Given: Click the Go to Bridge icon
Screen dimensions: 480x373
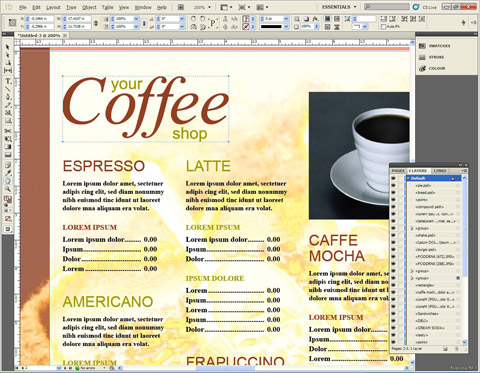Looking at the screenshot, I should (x=181, y=7).
